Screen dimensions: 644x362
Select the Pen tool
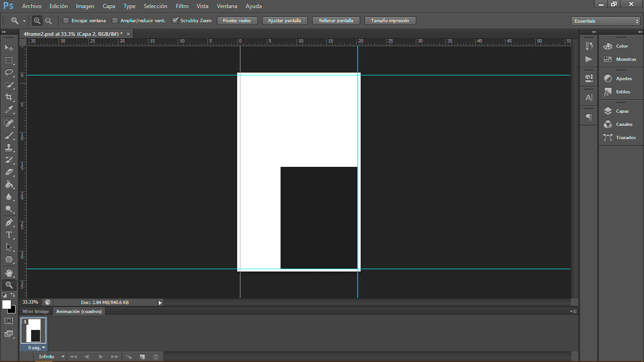click(x=9, y=222)
